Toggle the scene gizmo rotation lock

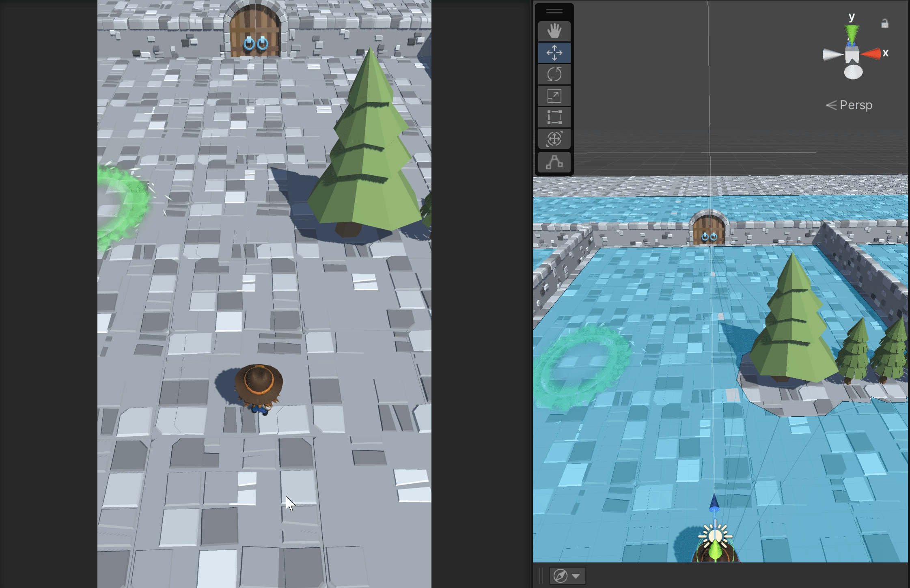(x=885, y=24)
